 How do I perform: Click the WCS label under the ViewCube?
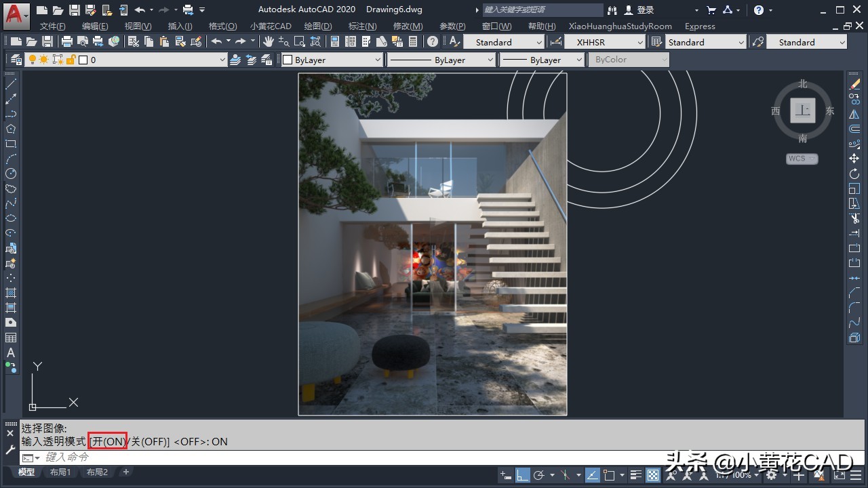[x=802, y=159]
